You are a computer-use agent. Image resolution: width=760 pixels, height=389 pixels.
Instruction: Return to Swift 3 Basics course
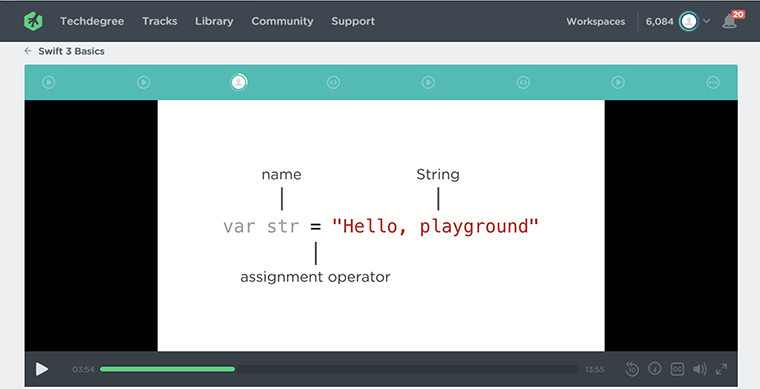[x=71, y=51]
